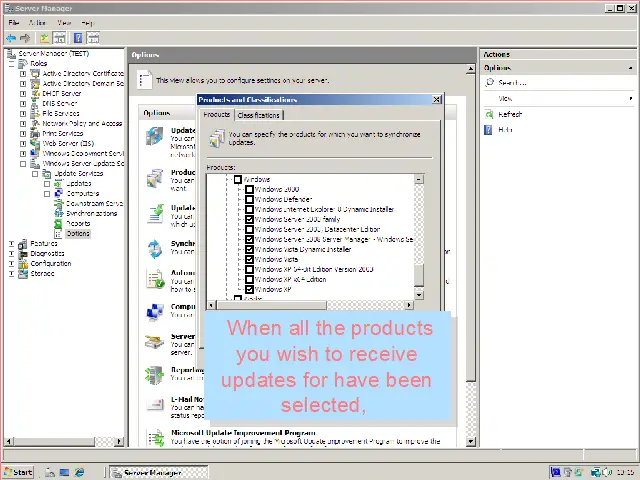Open the Microsoft Update Improvement Program icon
This screenshot has height=480, width=640.
pyautogui.click(x=156, y=438)
